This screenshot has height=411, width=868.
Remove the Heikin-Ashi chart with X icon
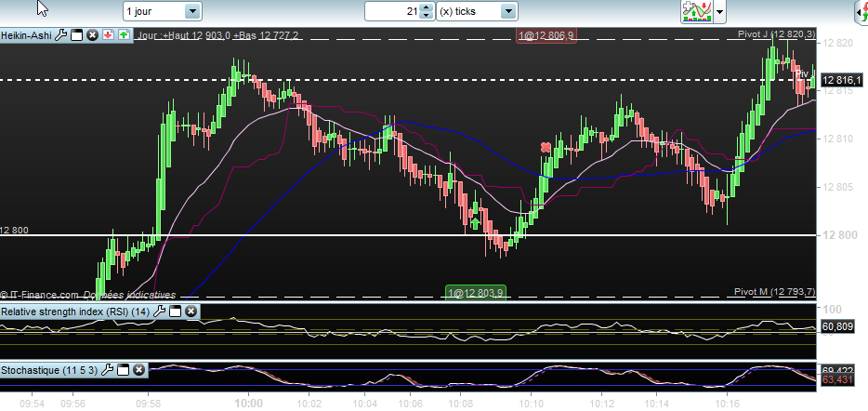[x=92, y=35]
